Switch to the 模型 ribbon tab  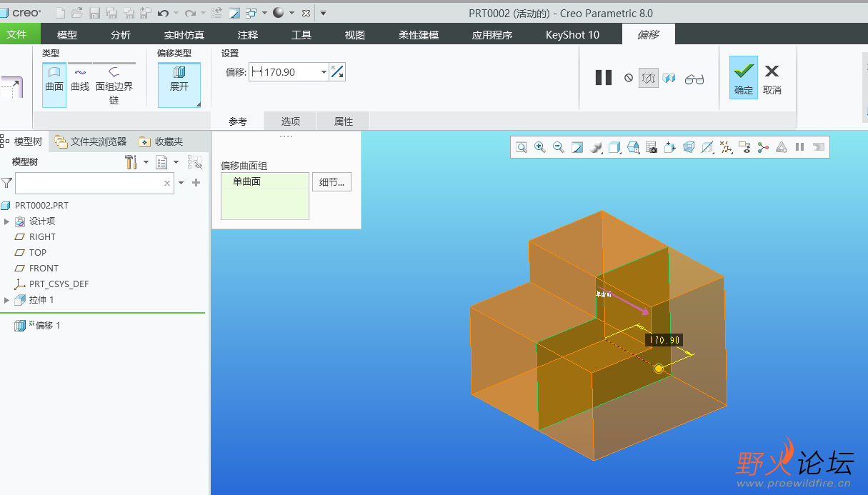pos(67,34)
